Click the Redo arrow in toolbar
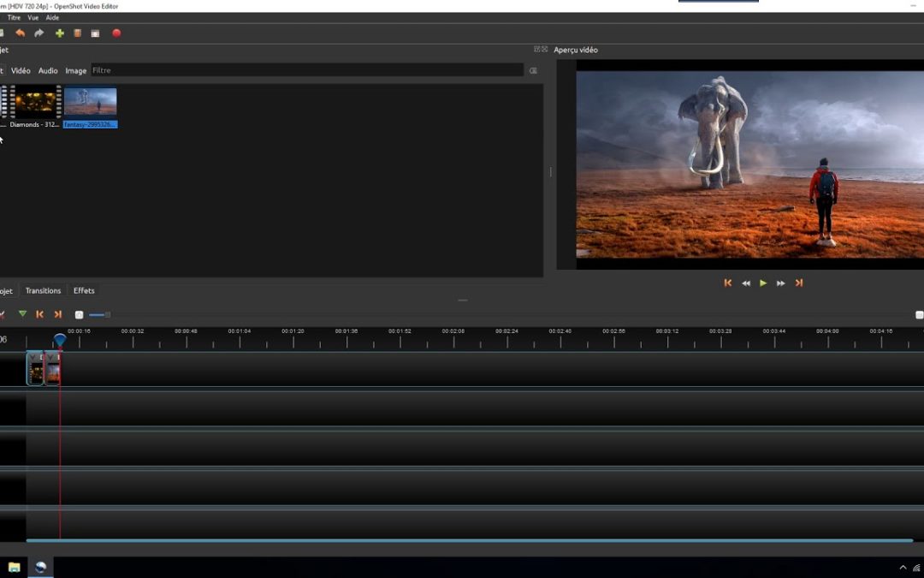This screenshot has height=578, width=924. pos(39,33)
